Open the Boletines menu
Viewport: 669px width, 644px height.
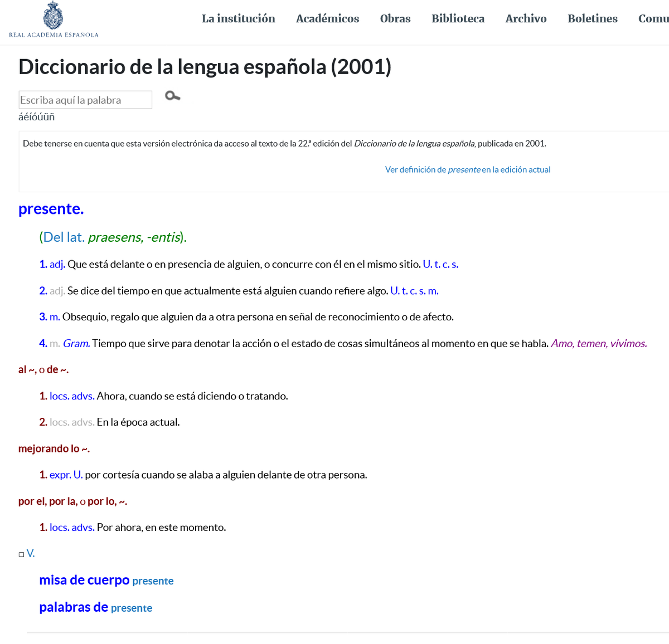coord(593,18)
